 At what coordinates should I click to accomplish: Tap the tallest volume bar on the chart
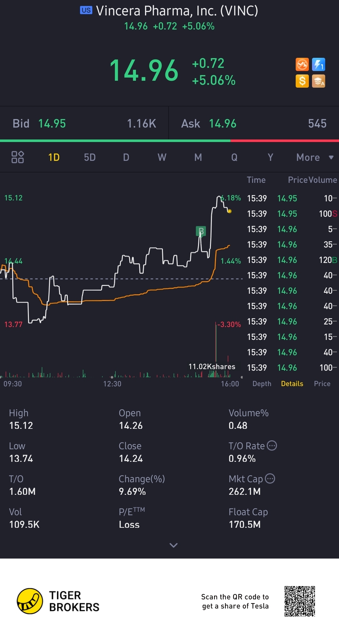pyautogui.click(x=216, y=349)
